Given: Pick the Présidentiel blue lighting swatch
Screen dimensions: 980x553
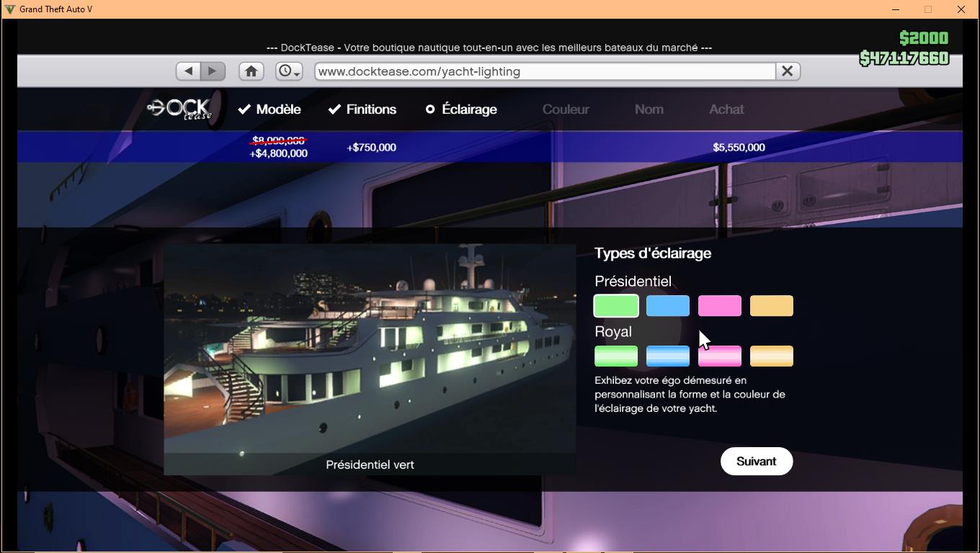Looking at the screenshot, I should (x=668, y=306).
